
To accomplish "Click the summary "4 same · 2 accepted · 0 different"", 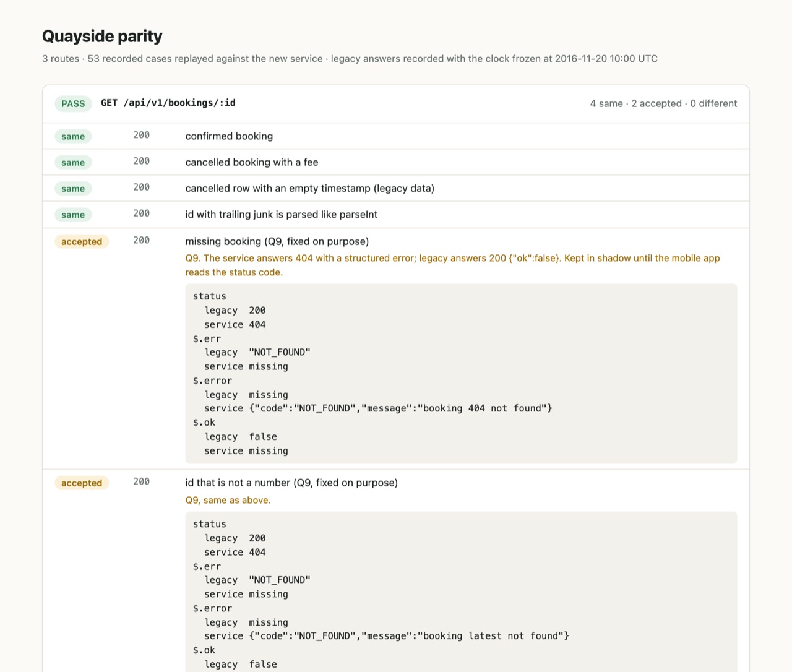I will point(663,103).
